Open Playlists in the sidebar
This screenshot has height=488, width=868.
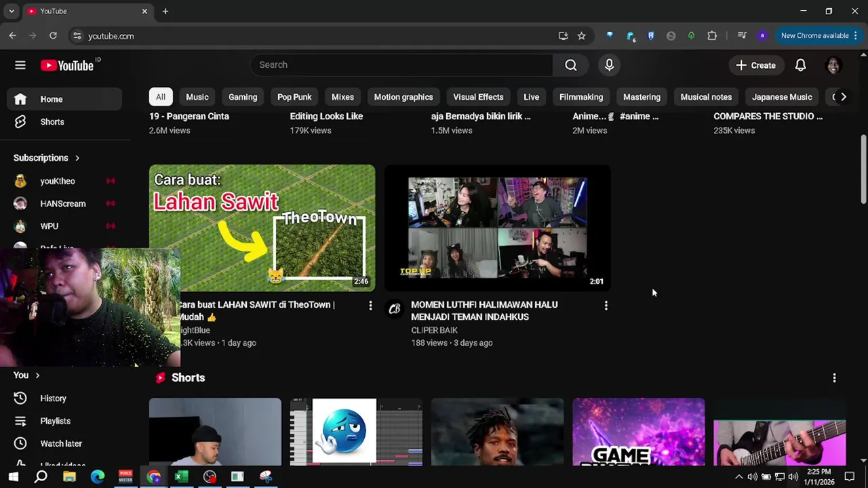coord(64,421)
